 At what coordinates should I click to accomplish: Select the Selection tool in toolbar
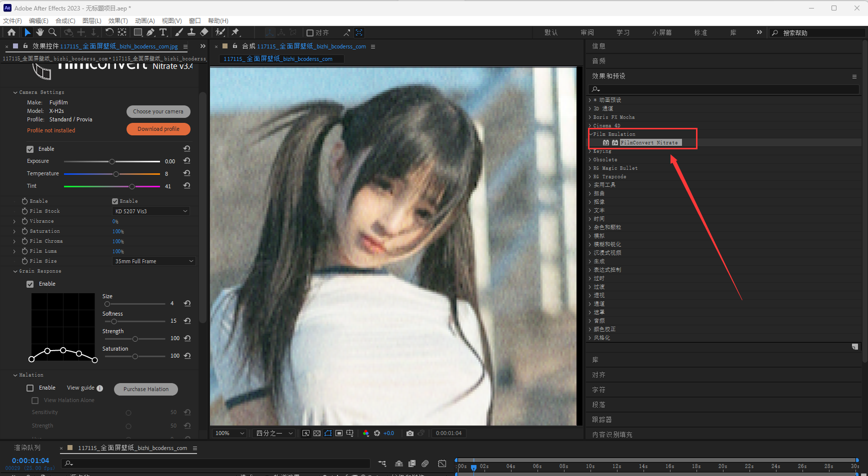27,32
